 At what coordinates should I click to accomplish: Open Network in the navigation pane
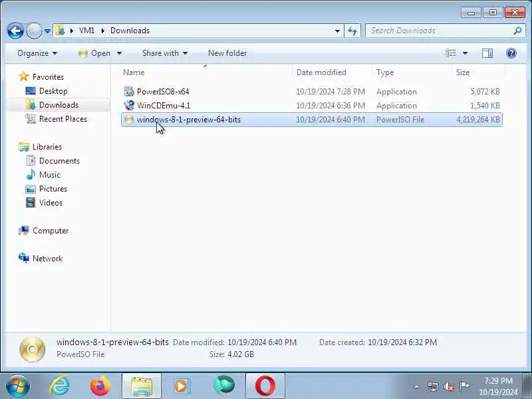[x=47, y=259]
